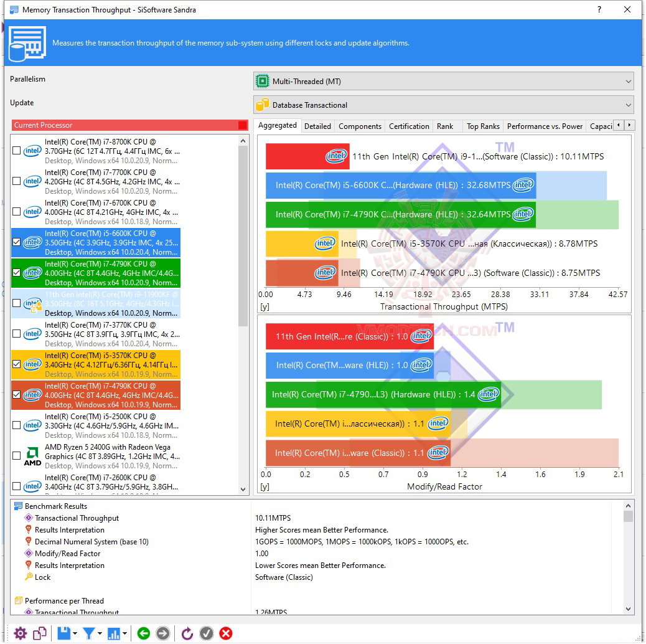Select the Results Interpretation row under Throughput
646x644 pixels.
pyautogui.click(x=69, y=530)
